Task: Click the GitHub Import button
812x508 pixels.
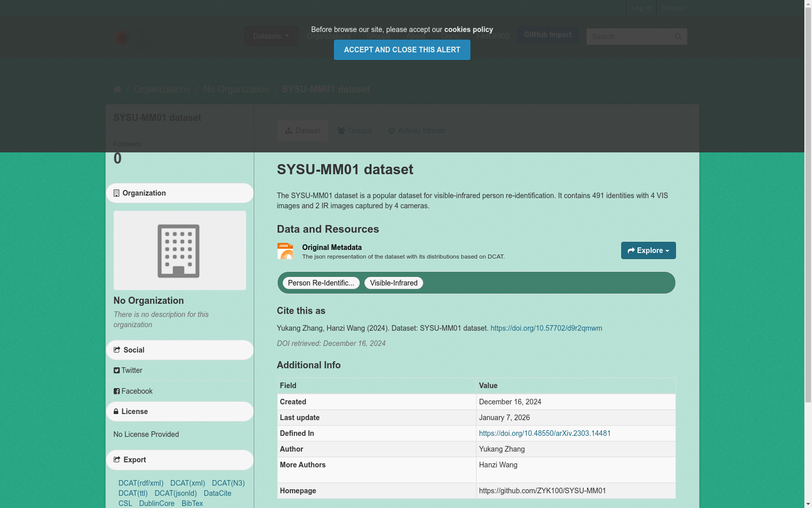Action: click(x=548, y=35)
